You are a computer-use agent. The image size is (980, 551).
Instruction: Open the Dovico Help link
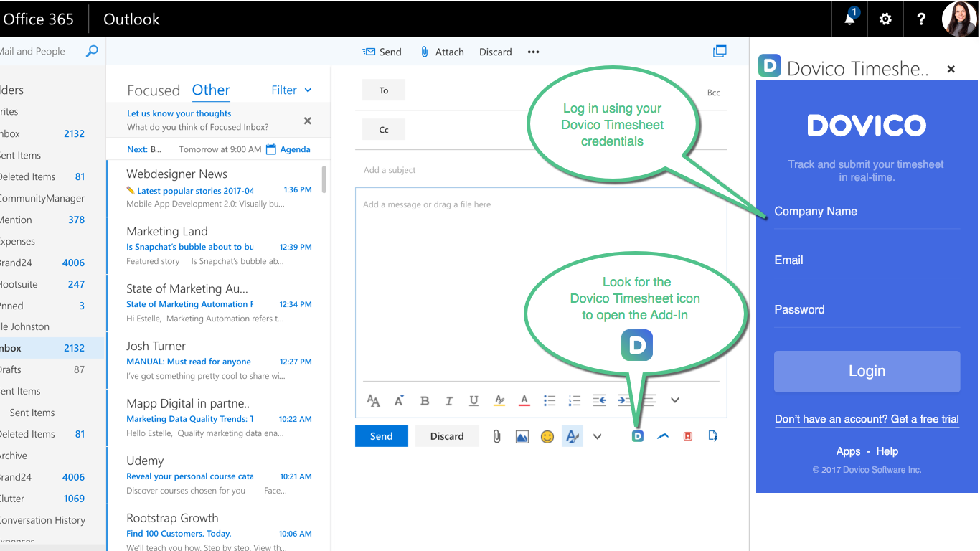[x=887, y=451]
